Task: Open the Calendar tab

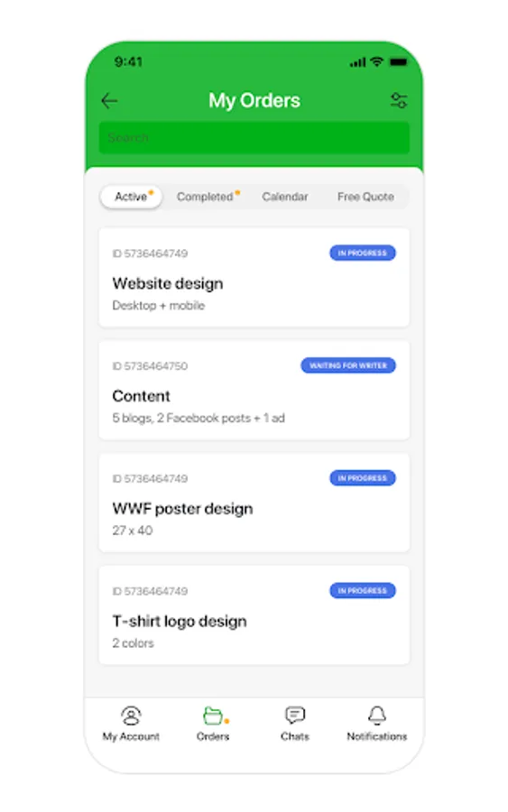Action: point(285,197)
